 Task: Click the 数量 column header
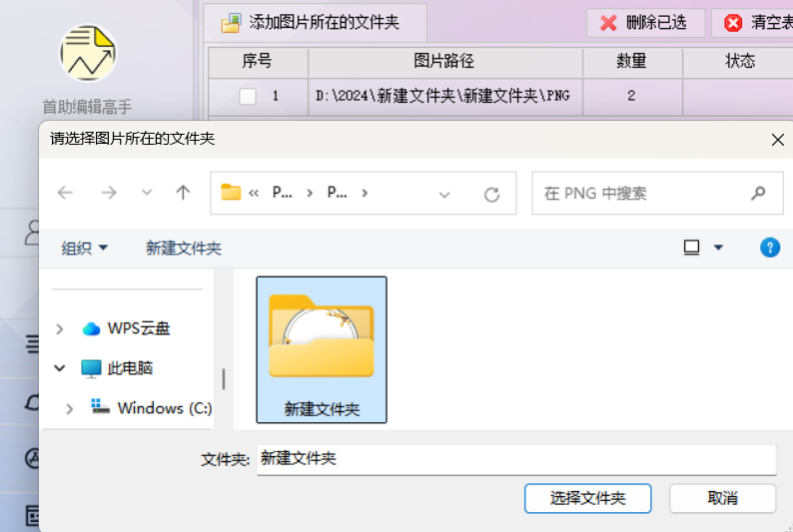(x=631, y=62)
